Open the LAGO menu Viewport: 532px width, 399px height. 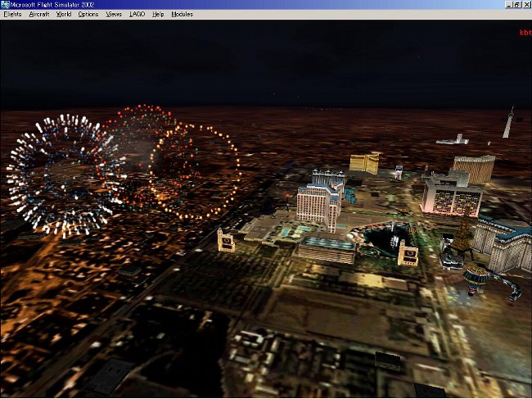coord(137,14)
